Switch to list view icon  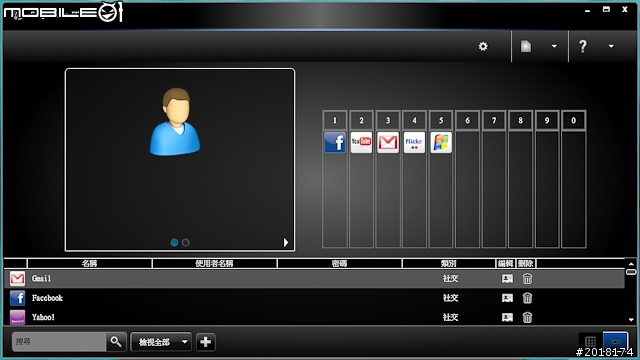pos(616,341)
